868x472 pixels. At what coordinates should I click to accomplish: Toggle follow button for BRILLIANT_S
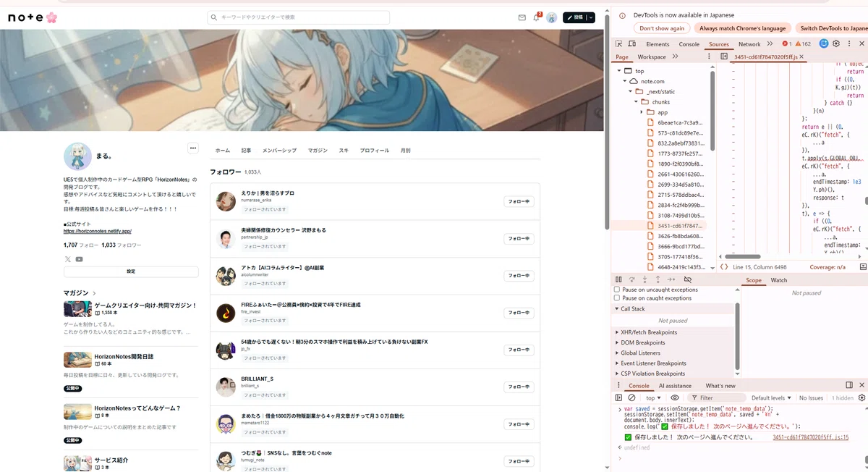click(x=519, y=387)
